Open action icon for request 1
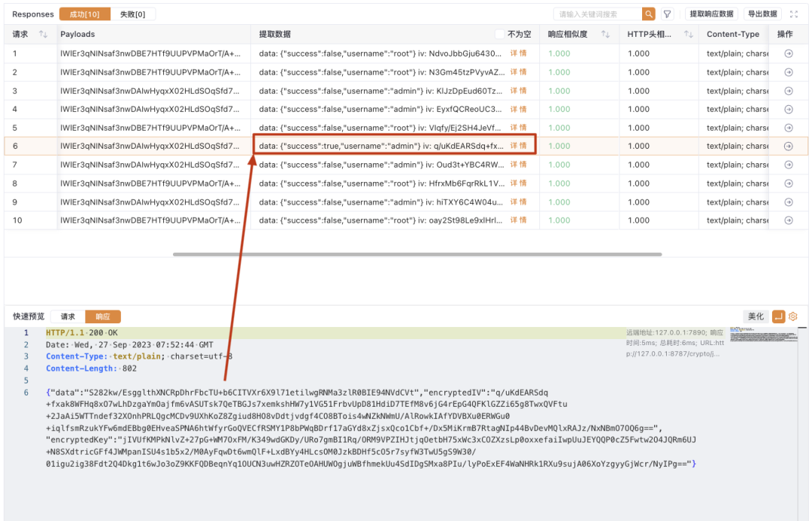Image resolution: width=812 pixels, height=521 pixels. pyautogui.click(x=788, y=53)
